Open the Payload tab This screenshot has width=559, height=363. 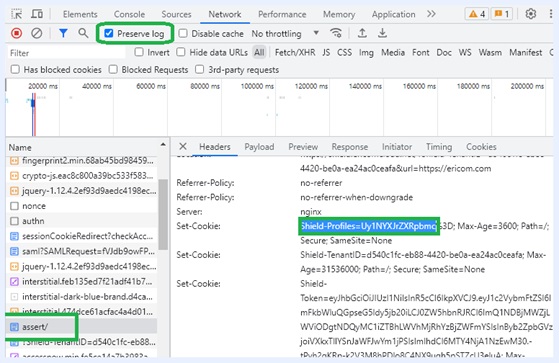tap(259, 147)
